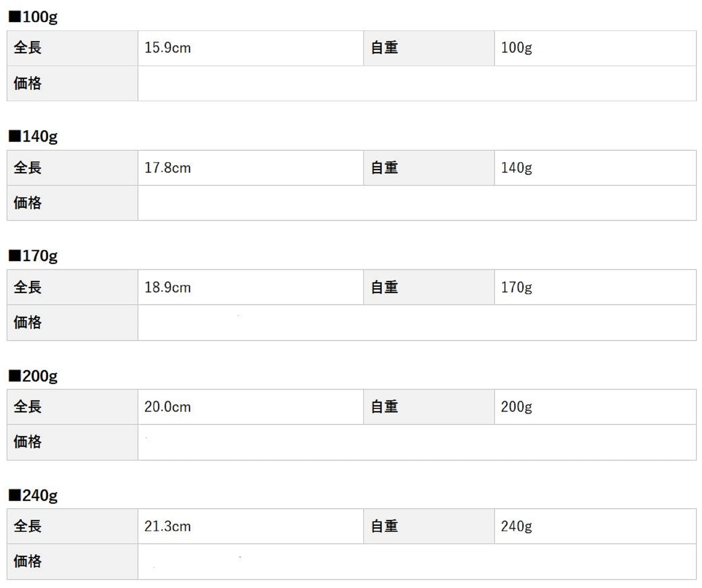Screen dimensions: 702x588
Task: Click the ■170g section heading
Action: pos(33,256)
